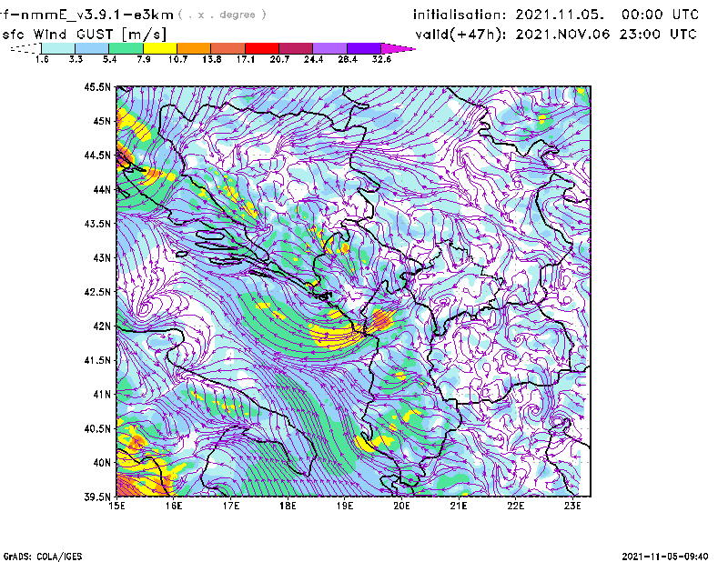Click the orange 10.7–13.8 legend swatch

194,48
